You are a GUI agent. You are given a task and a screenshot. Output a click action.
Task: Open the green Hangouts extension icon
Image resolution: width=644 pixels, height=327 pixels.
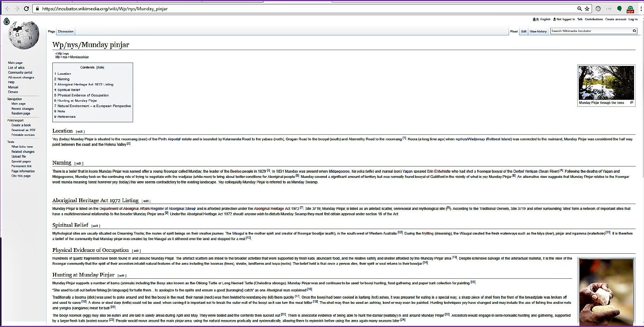619,8
